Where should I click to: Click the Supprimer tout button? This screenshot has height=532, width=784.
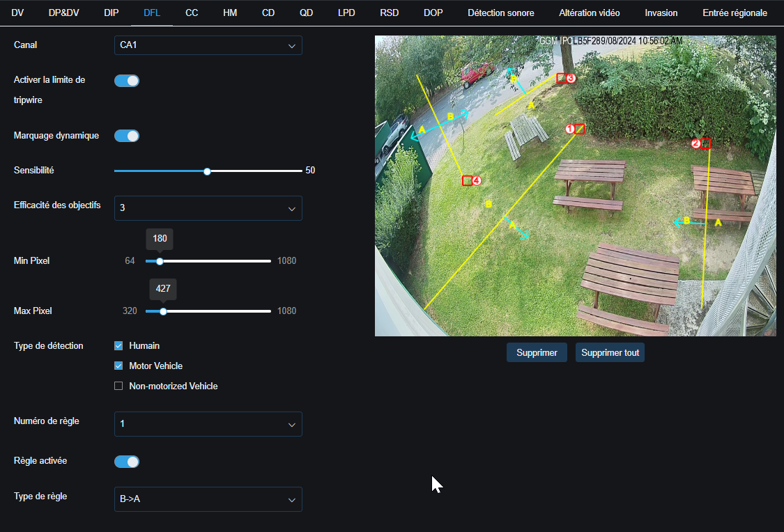click(x=610, y=352)
